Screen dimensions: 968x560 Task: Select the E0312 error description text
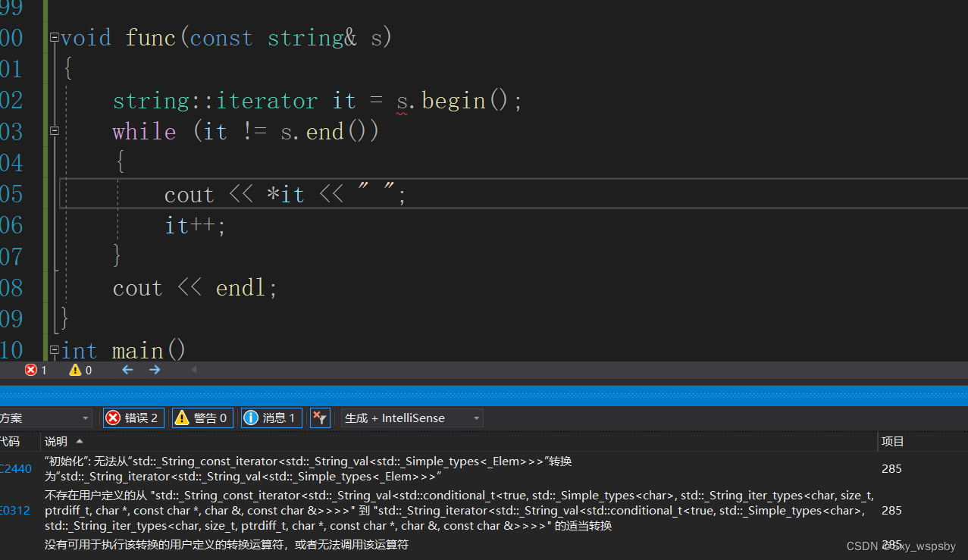click(459, 511)
